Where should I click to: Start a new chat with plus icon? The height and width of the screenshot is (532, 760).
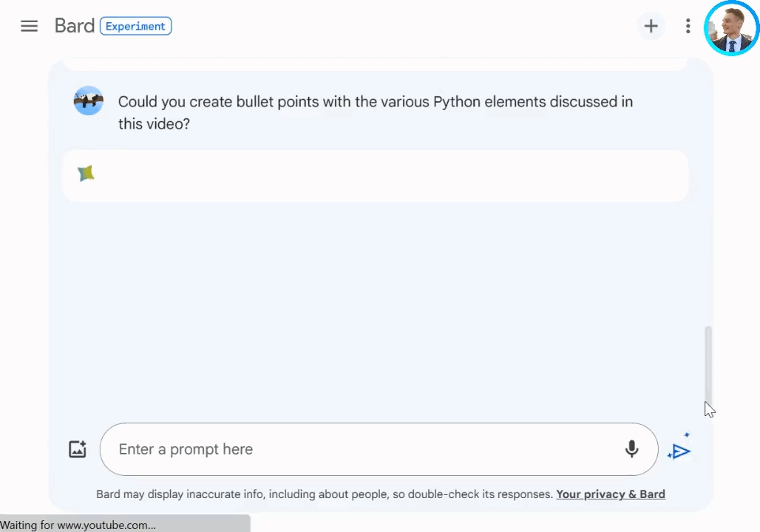click(651, 26)
